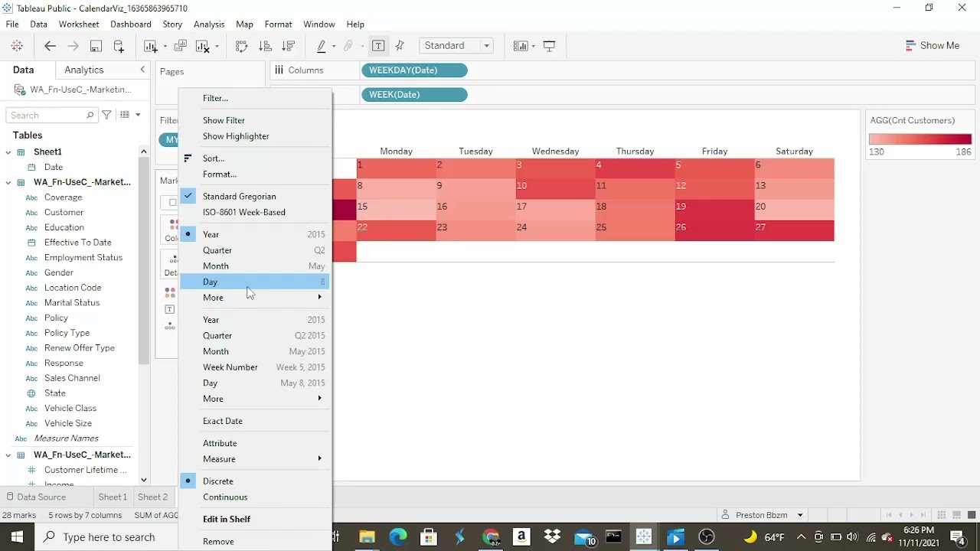Click the Show/hide cards icon
Screen dimensions: 980x551
point(521,46)
